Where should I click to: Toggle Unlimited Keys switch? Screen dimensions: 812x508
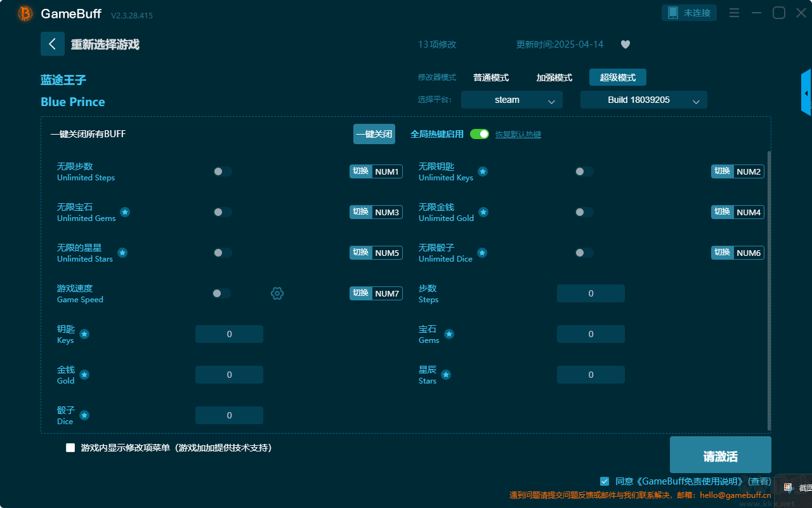pyautogui.click(x=584, y=171)
